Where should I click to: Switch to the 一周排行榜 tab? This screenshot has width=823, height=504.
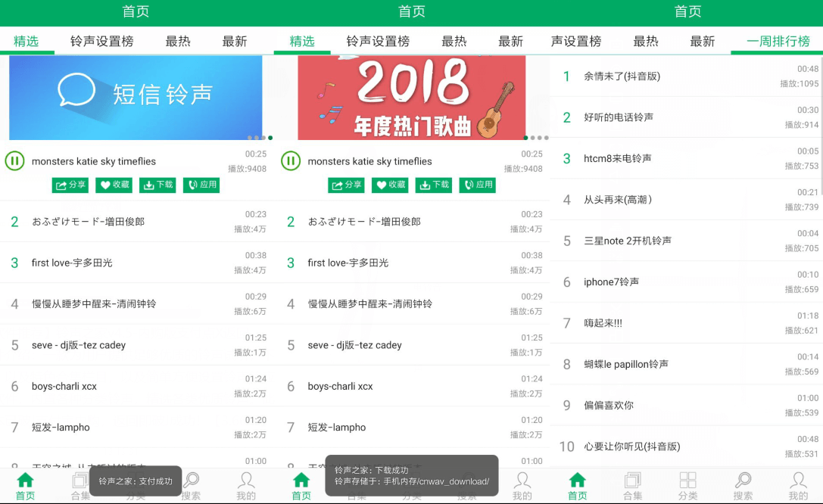coord(778,42)
